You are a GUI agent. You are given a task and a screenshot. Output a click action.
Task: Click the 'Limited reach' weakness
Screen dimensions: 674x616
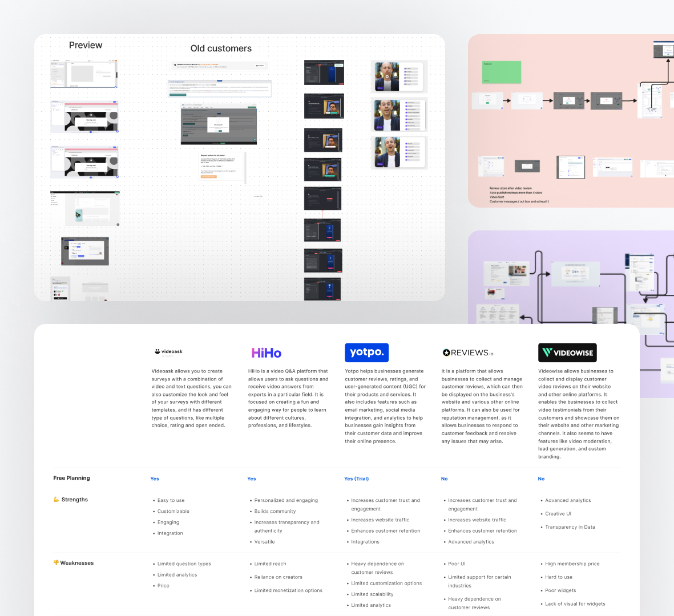[270, 564]
